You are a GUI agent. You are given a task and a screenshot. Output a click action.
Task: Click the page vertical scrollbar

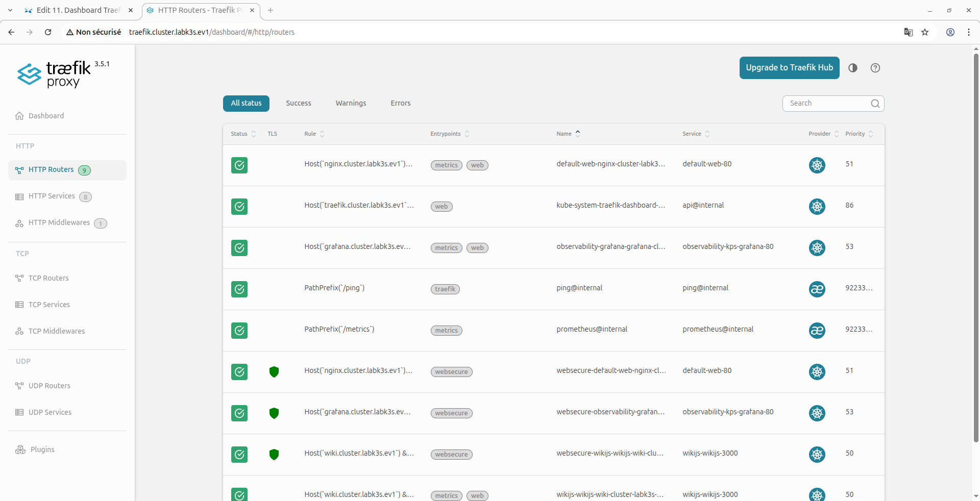[x=976, y=247]
